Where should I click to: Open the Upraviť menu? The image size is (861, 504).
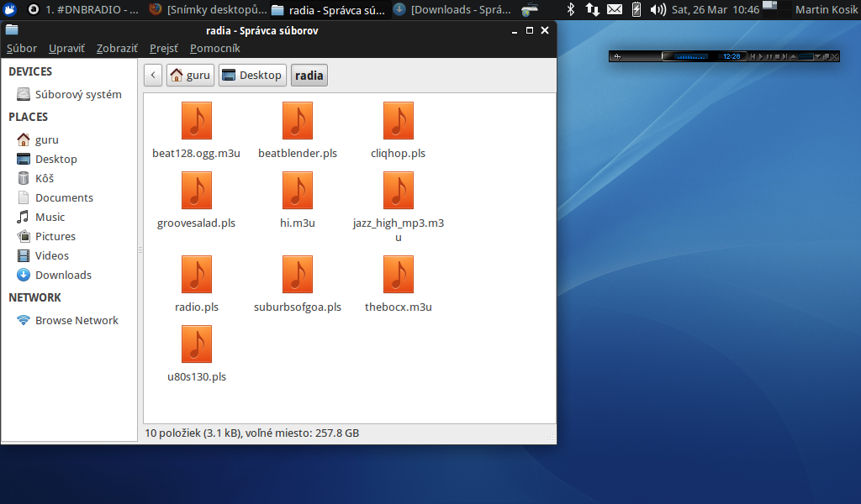(66, 48)
